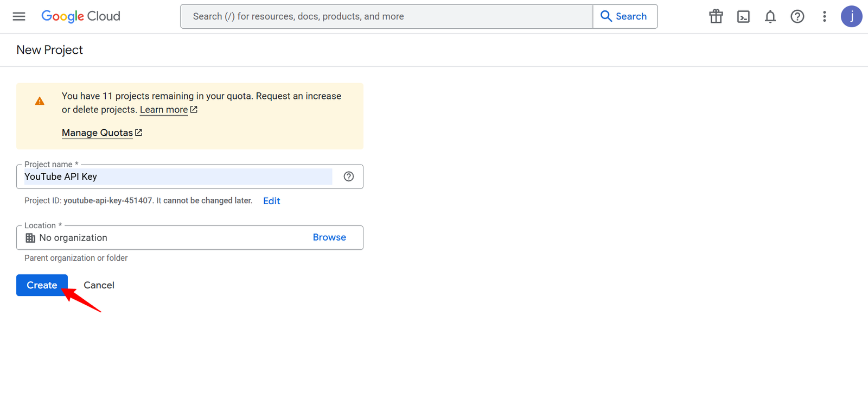Edit the project ID
The width and height of the screenshot is (868, 403).
271,201
